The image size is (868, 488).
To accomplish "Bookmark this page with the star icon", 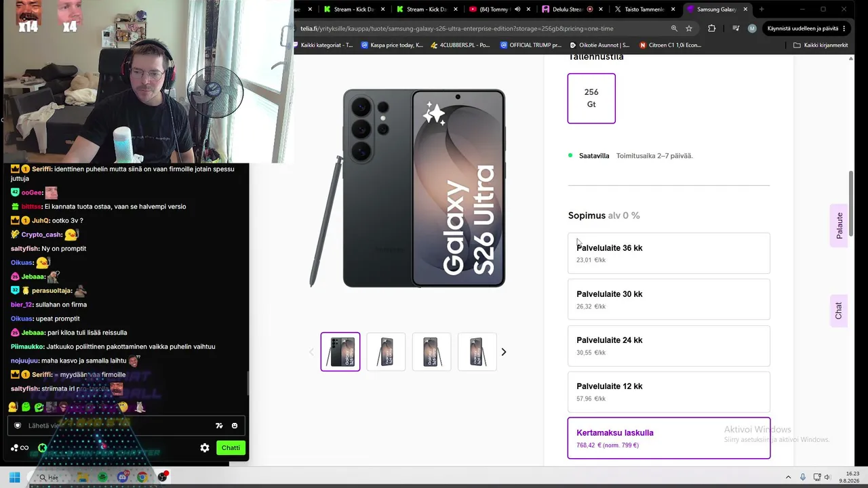I will click(689, 28).
